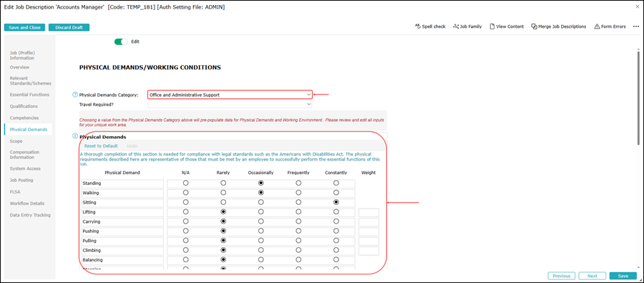The image size is (644, 283).
Task: Click Reset to Default link
Action: click(x=101, y=146)
